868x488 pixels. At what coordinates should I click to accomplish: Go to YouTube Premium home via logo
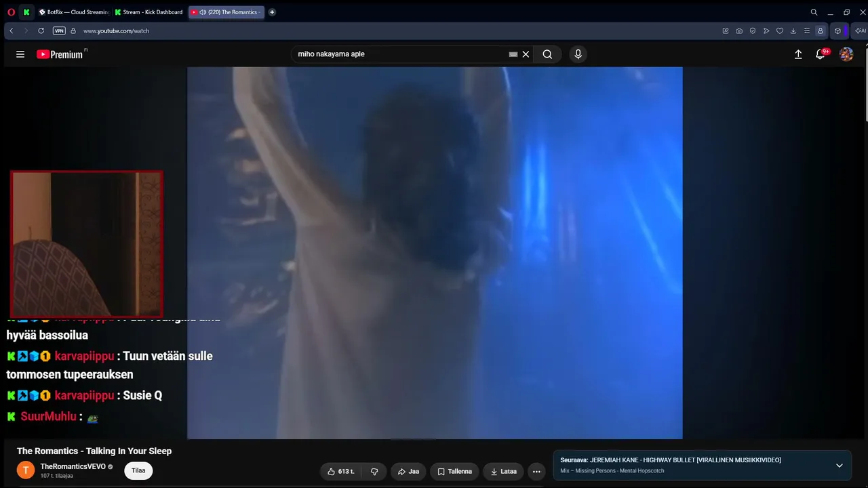pos(61,54)
